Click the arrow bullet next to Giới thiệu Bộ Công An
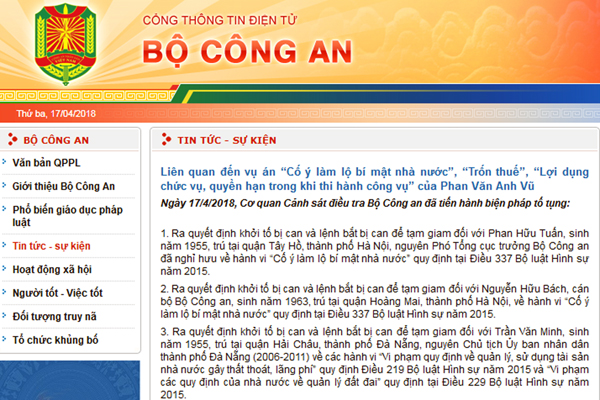Viewport: 600px width, 400px height. point(4,185)
